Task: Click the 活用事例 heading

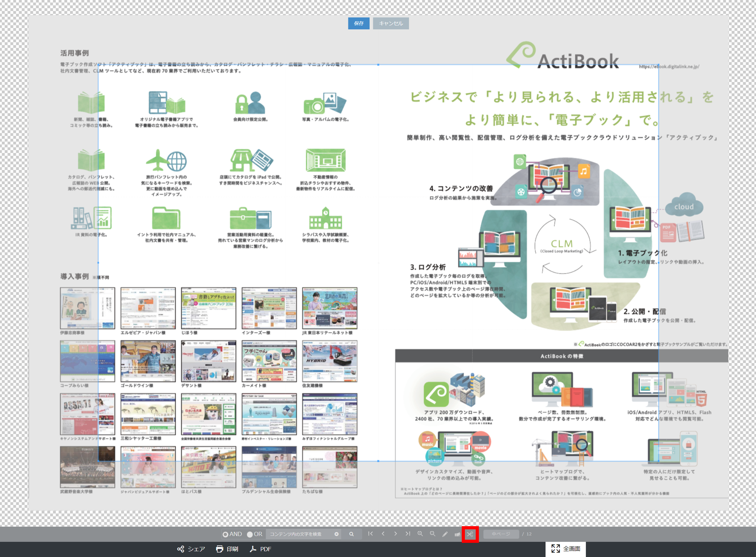Action: [x=75, y=53]
